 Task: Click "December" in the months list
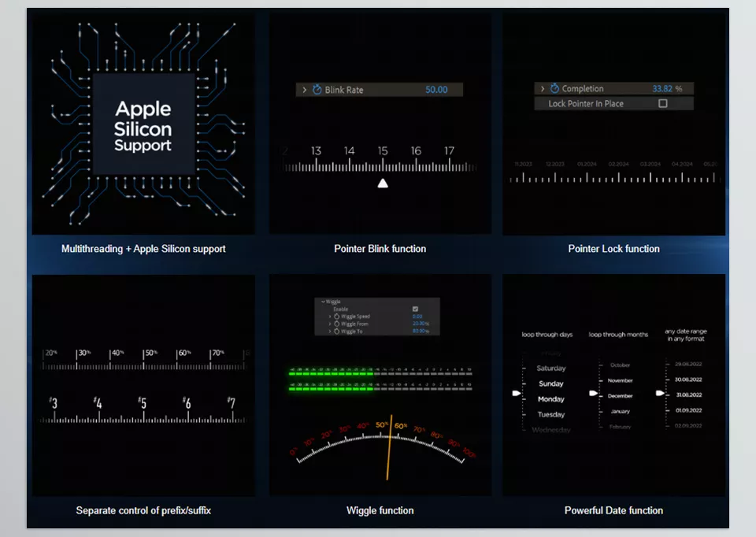coord(620,396)
